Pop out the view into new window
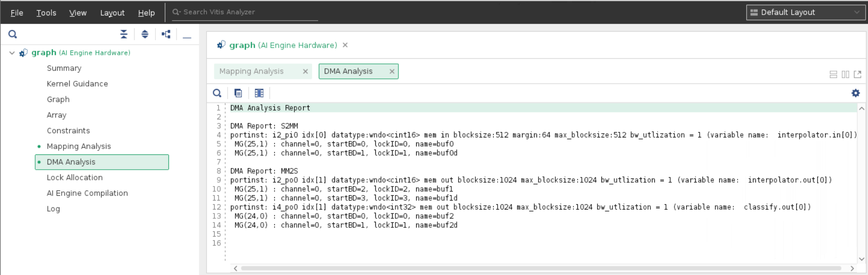Viewport: 868px width, 275px height. pos(857,75)
